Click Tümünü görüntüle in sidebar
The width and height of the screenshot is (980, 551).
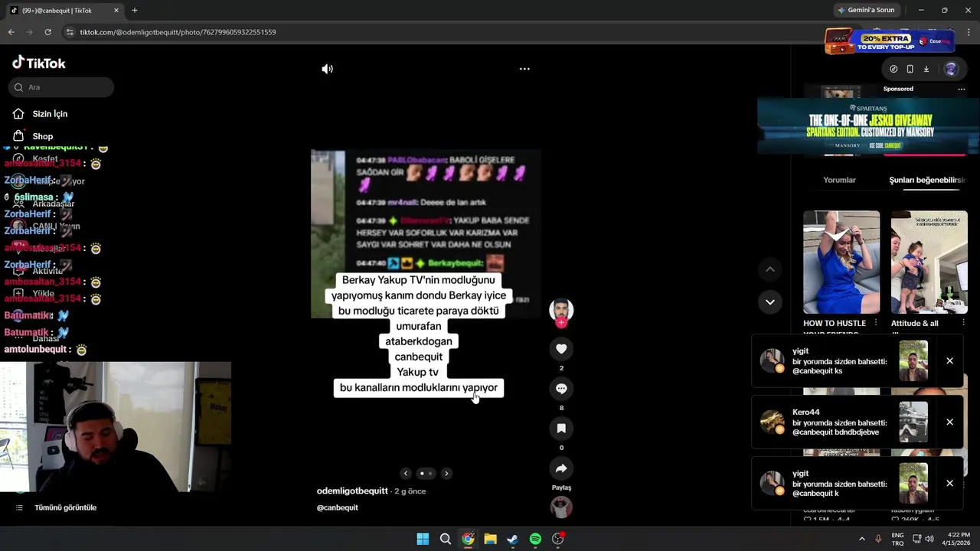point(65,507)
